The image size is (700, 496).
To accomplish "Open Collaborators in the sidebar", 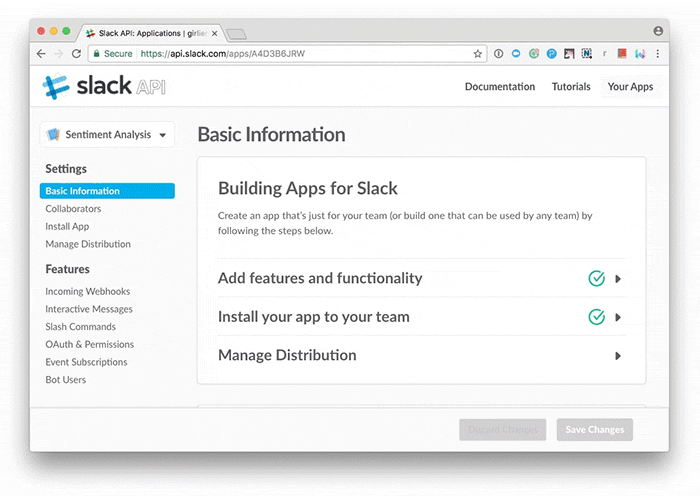I will pos(73,209).
